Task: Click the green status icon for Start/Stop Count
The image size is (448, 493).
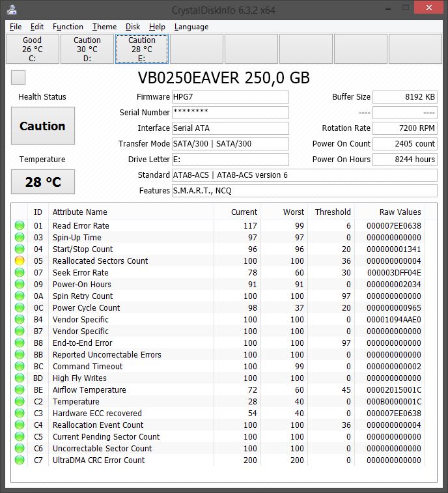Action: point(20,249)
